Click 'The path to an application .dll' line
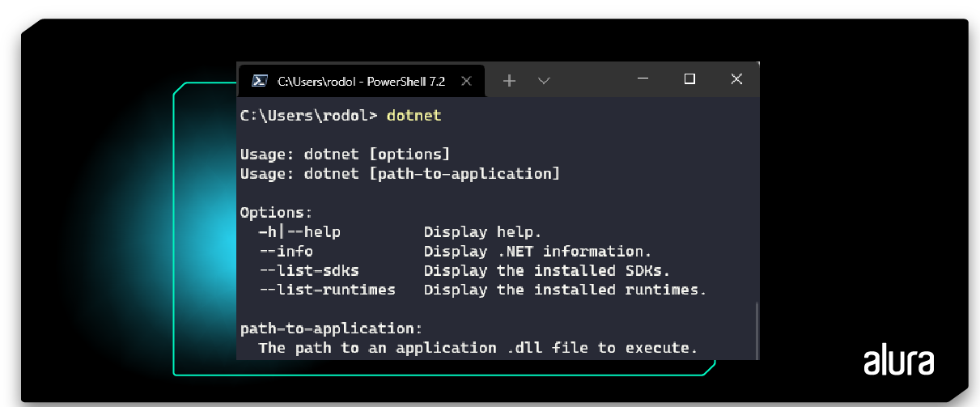 click(477, 348)
